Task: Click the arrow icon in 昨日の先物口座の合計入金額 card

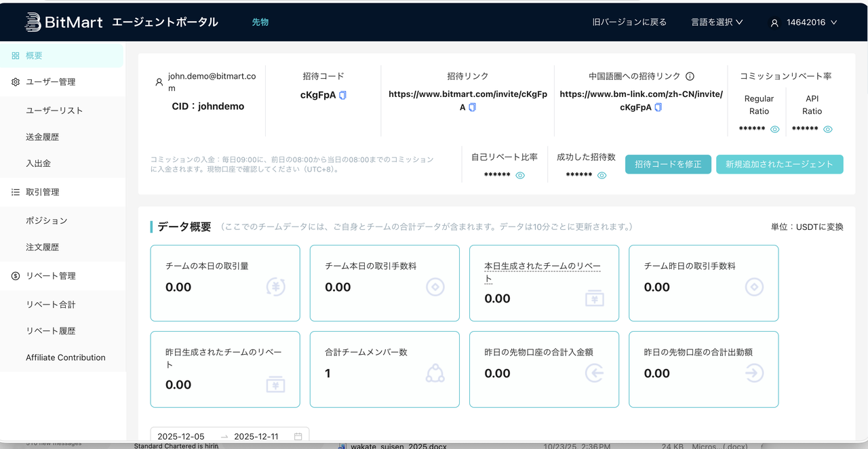Action: point(595,373)
